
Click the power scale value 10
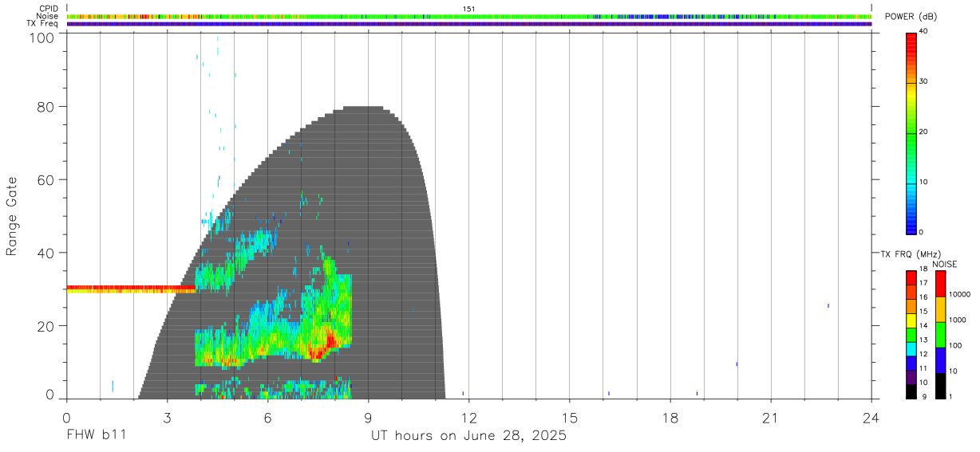924,183
